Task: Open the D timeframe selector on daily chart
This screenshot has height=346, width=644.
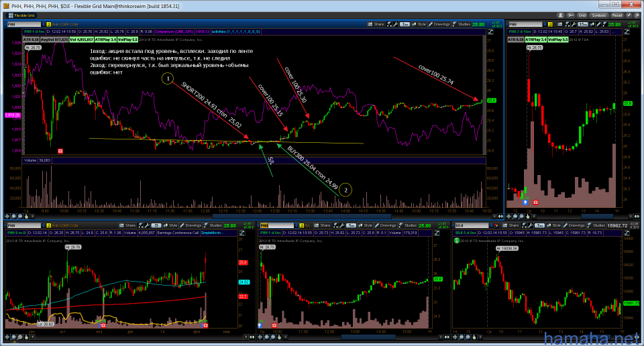Action: click(156, 225)
